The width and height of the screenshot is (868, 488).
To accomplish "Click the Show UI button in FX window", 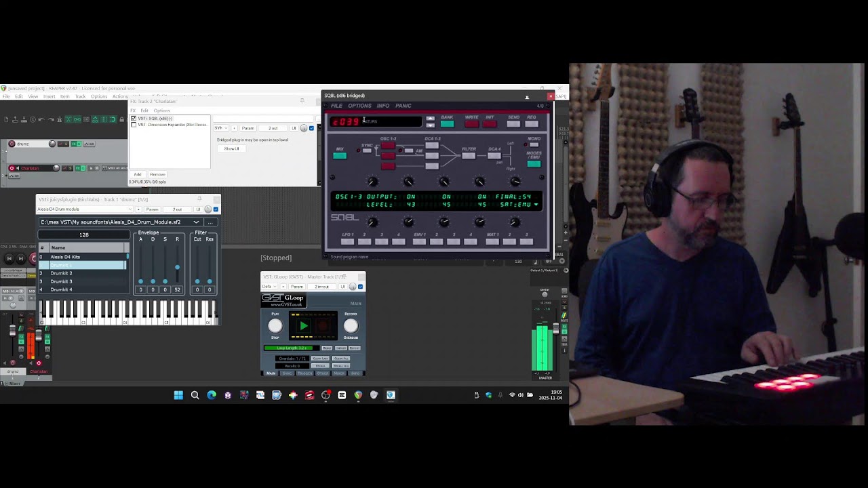I will [x=231, y=148].
